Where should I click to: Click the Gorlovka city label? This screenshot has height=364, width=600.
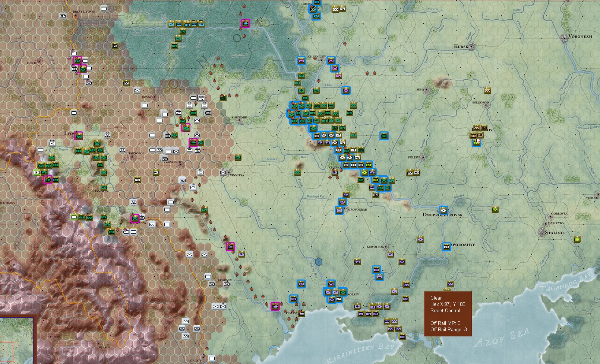point(559,214)
